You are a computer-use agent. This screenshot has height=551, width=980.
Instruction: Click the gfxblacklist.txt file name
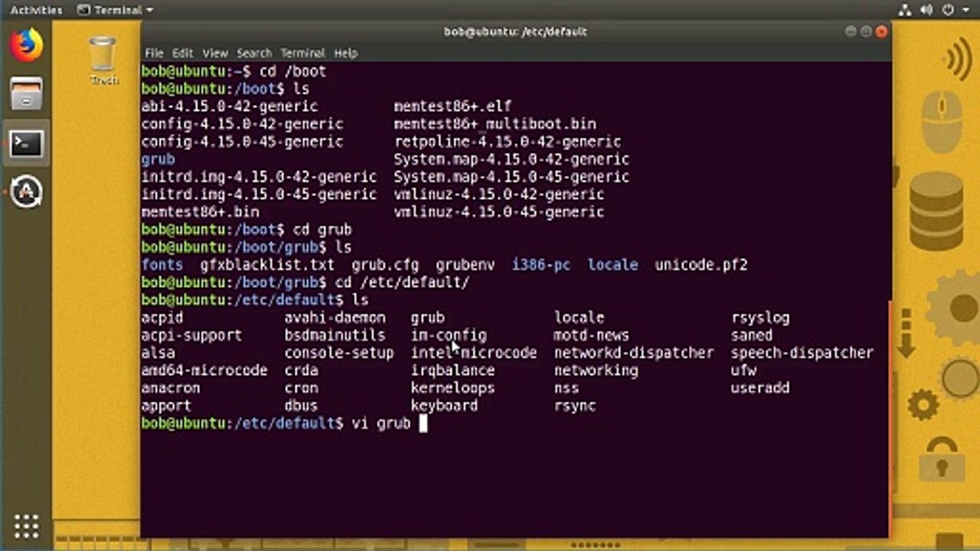pyautogui.click(x=267, y=265)
